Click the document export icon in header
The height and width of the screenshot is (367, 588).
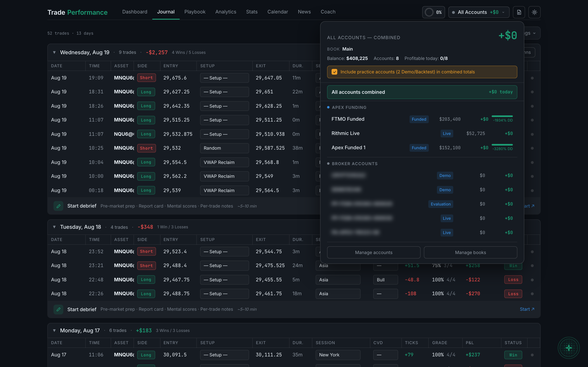pos(519,12)
